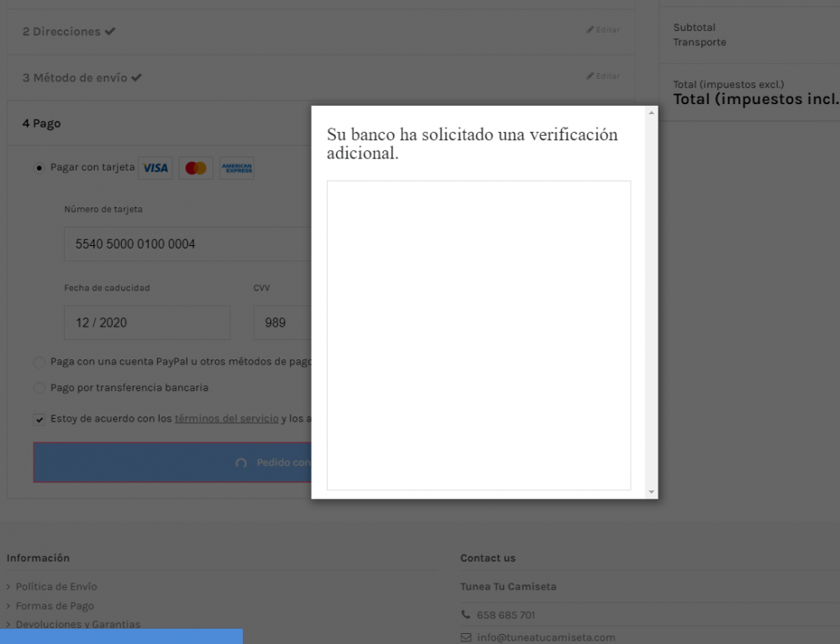840x644 pixels.
Task: Click the Visa card logo
Action: coord(155,168)
